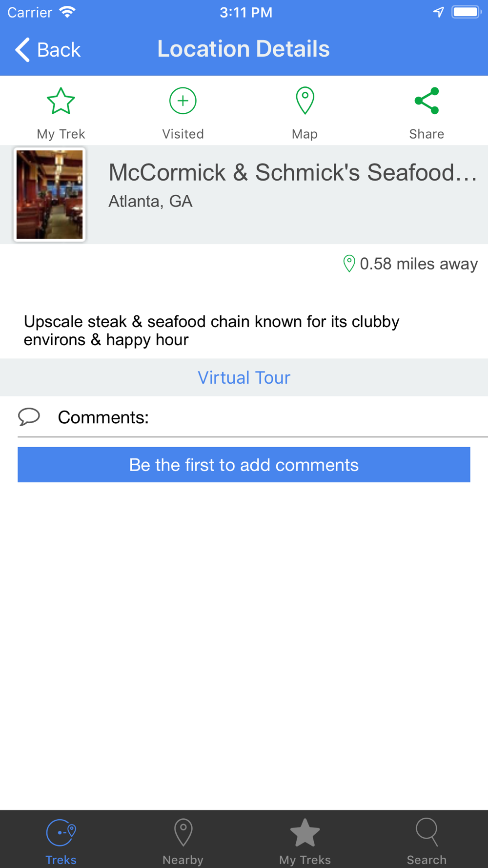
Task: Open the restaurant photo thumbnail
Action: [x=50, y=195]
